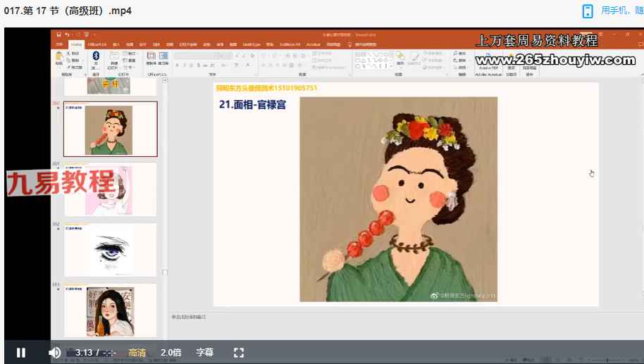Collapse the ribbon with the caret

642,75
